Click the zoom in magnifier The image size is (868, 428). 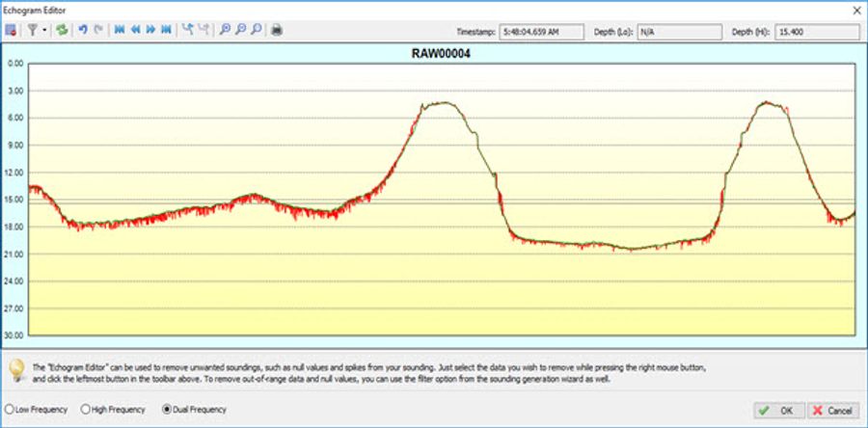[x=225, y=30]
